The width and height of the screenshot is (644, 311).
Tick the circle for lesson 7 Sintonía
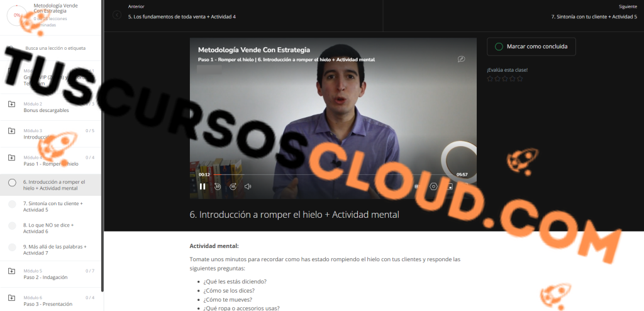point(13,204)
